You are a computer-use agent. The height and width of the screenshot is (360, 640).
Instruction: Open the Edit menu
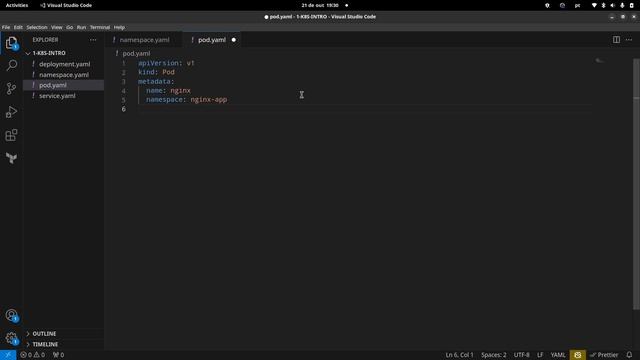18,27
